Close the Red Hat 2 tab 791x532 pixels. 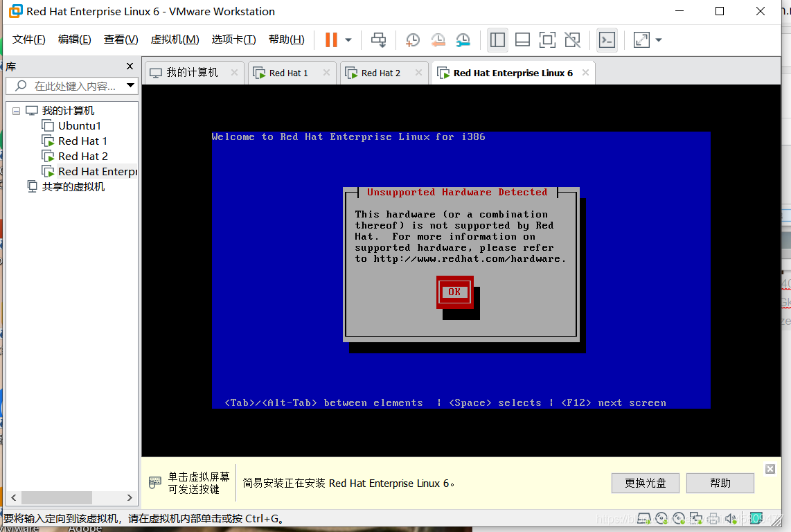click(419, 73)
